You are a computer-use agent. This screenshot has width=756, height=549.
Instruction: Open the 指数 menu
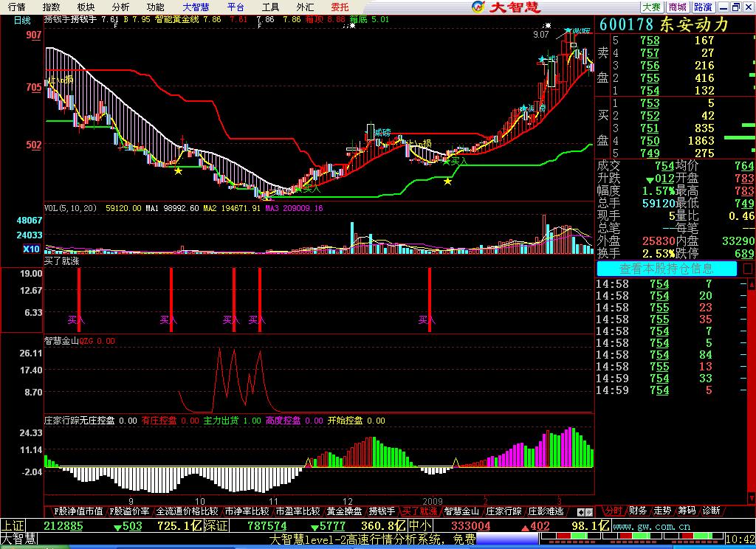(51, 7)
